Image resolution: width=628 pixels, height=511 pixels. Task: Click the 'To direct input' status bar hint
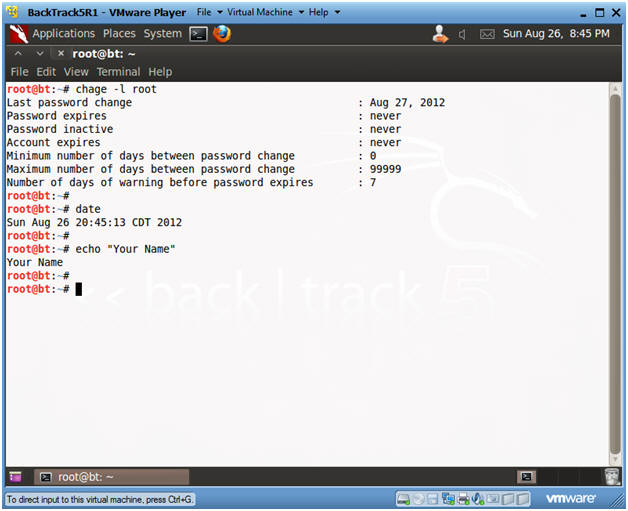click(100, 499)
